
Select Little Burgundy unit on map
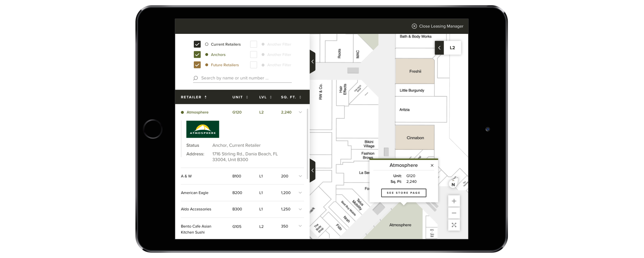[415, 90]
